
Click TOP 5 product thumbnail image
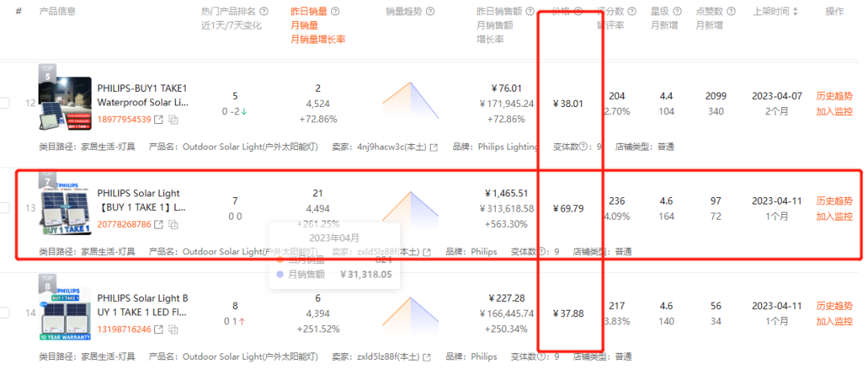[x=65, y=103]
